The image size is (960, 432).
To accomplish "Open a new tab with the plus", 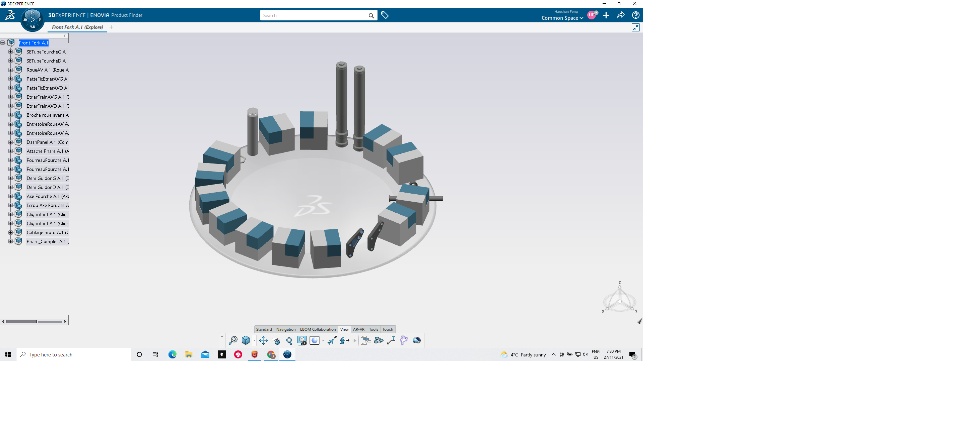I will (x=111, y=28).
